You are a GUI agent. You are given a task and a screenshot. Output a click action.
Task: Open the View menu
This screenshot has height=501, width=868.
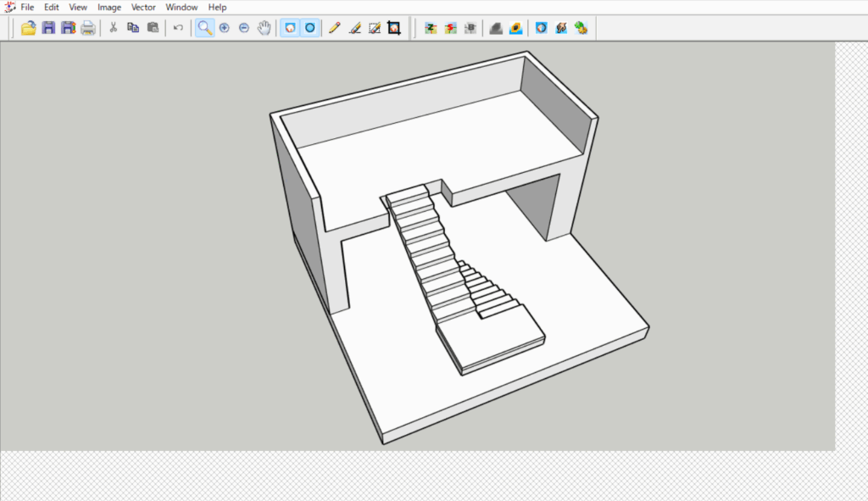click(78, 7)
